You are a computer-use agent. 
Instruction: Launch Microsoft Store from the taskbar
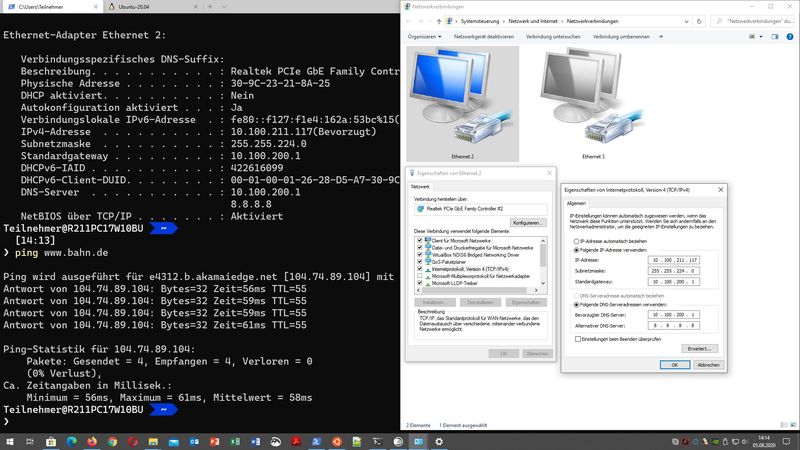51,442
